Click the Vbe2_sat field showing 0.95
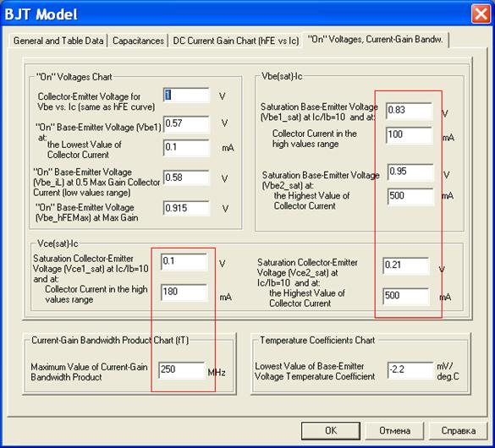The height and width of the screenshot is (448, 495). pos(410,172)
